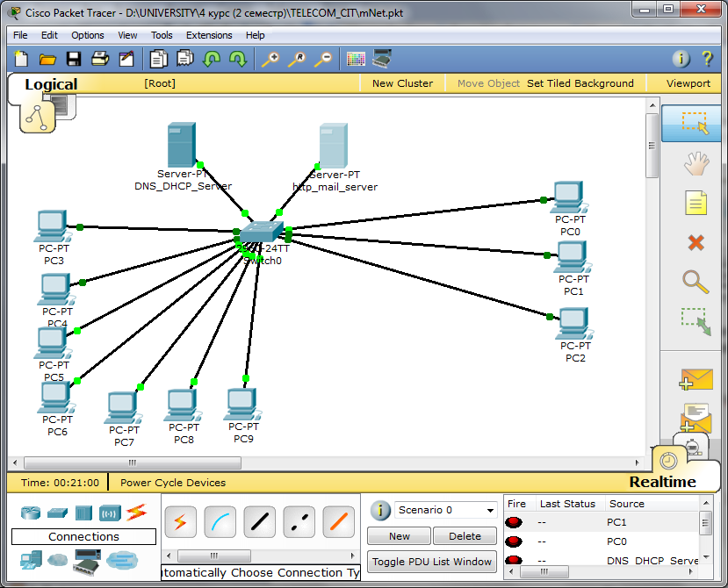728x588 pixels.
Task: Click the New scenario button
Action: coord(400,536)
